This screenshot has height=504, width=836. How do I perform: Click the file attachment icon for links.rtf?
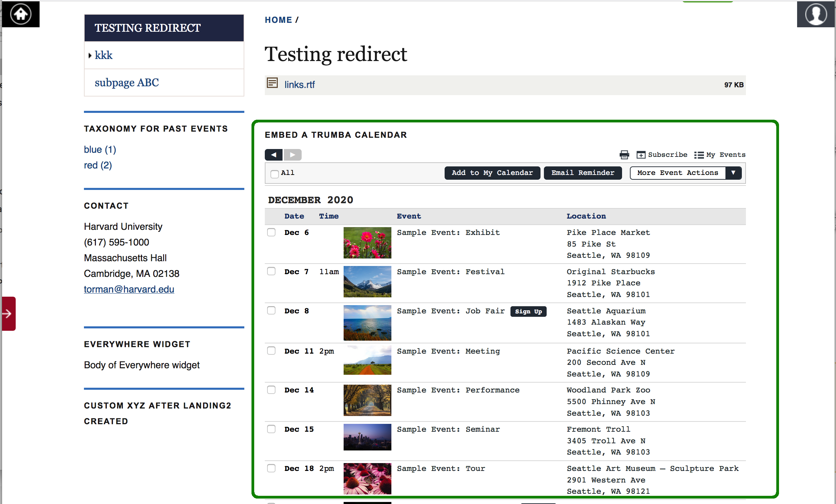click(273, 84)
